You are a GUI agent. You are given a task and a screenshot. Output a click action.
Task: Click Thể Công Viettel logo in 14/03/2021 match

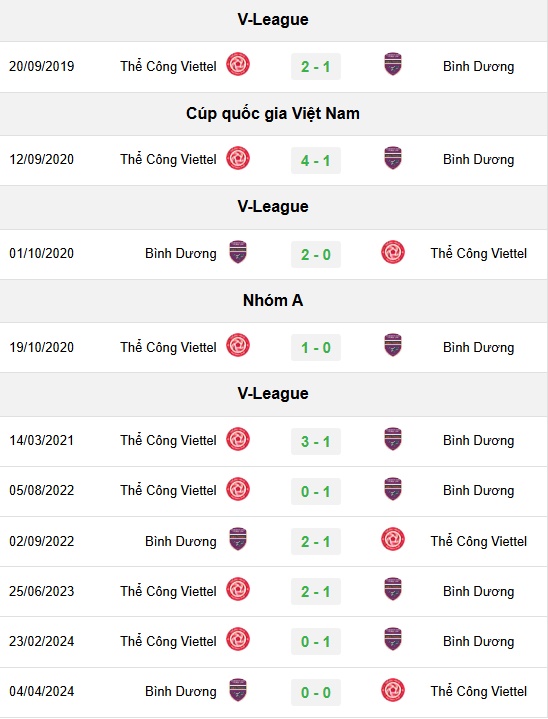[x=238, y=439]
